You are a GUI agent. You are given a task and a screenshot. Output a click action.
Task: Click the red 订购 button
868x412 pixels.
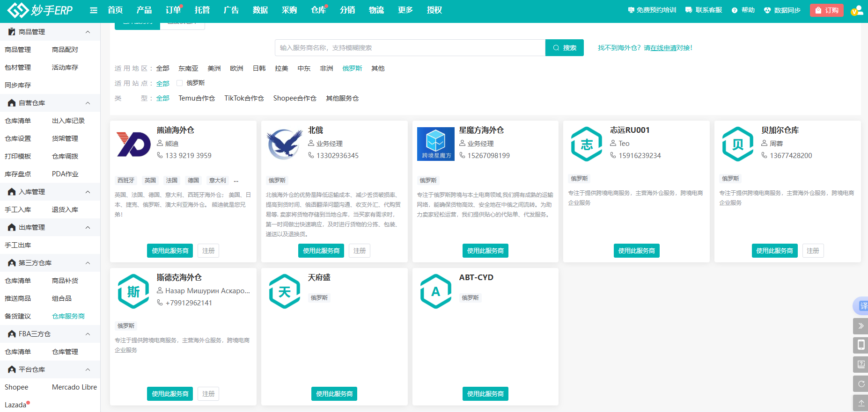[827, 10]
